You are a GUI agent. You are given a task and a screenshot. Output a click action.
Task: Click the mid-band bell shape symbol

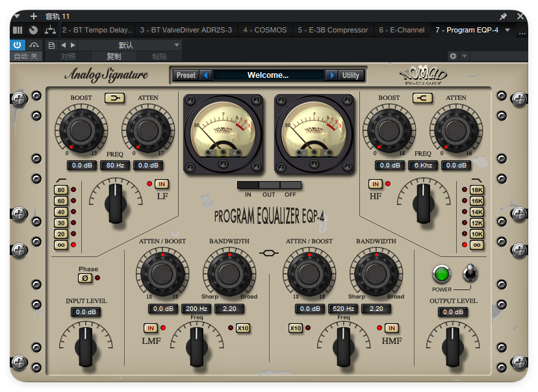point(269,253)
